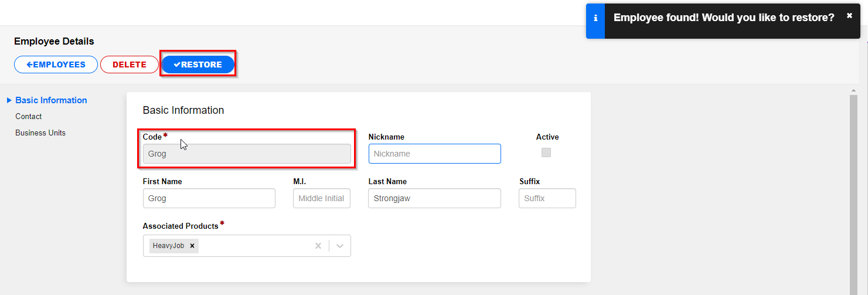The width and height of the screenshot is (868, 295).
Task: Click the red Delete button
Action: [130, 65]
